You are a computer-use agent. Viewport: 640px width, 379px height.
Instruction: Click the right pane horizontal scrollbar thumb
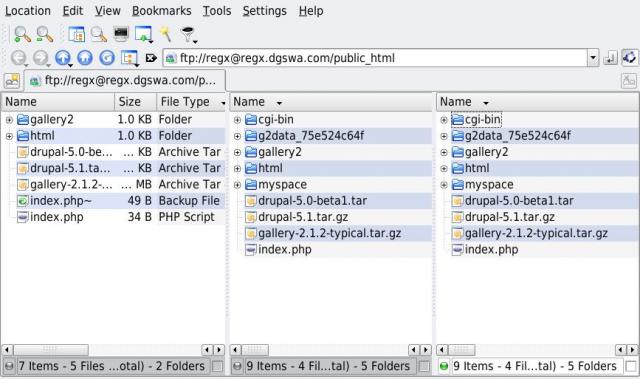point(461,350)
